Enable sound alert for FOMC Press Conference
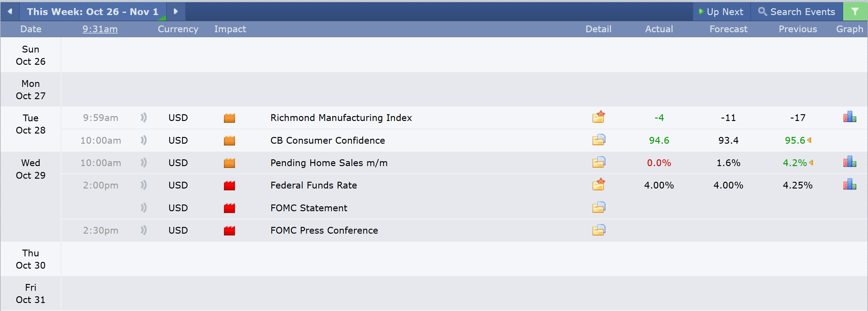868x311 pixels. pos(143,230)
